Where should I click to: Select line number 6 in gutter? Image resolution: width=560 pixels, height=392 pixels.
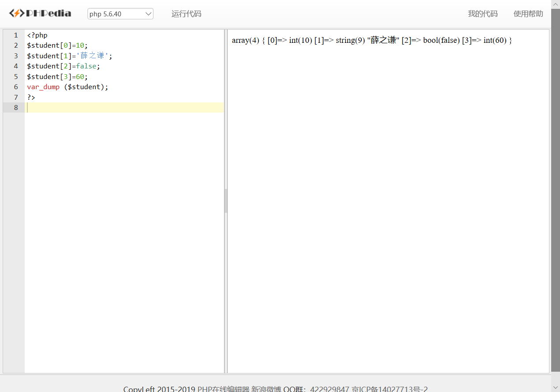16,87
